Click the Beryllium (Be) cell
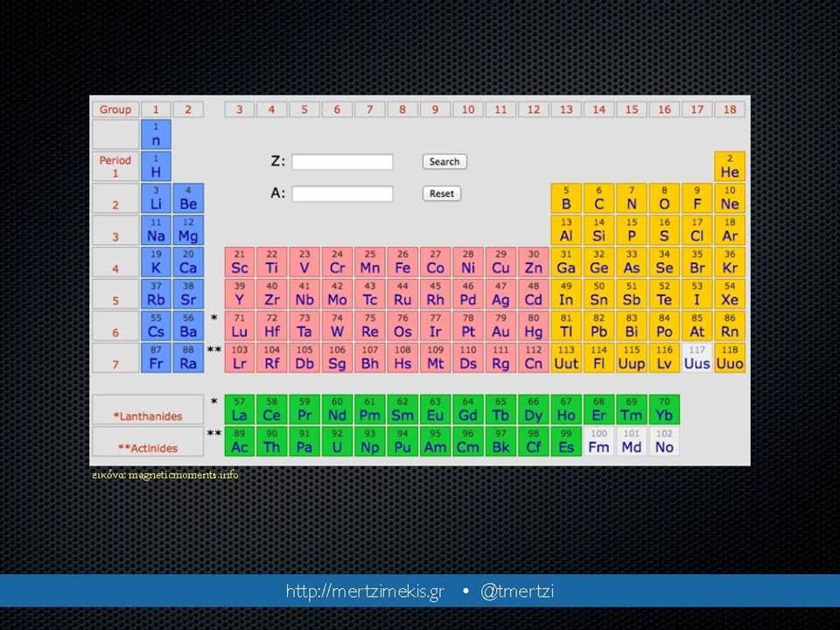 (188, 198)
